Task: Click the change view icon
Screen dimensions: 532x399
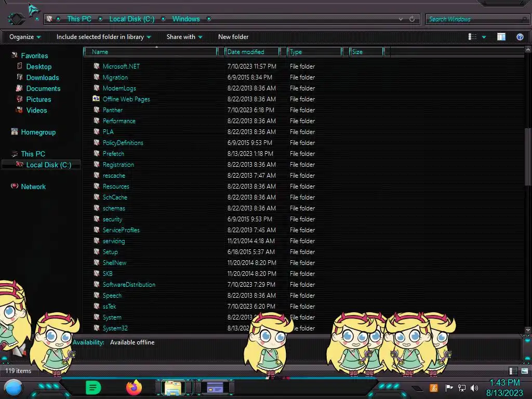Action: (x=472, y=37)
